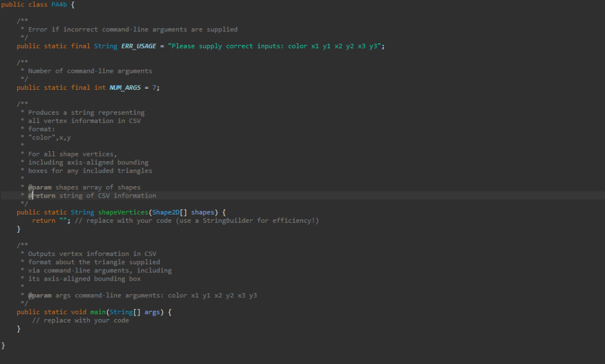
Task: Click the @return string of CSV line
Action: 92,196
